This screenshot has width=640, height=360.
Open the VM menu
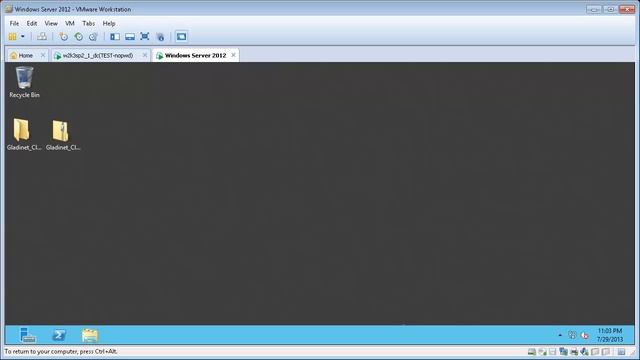tap(70, 24)
